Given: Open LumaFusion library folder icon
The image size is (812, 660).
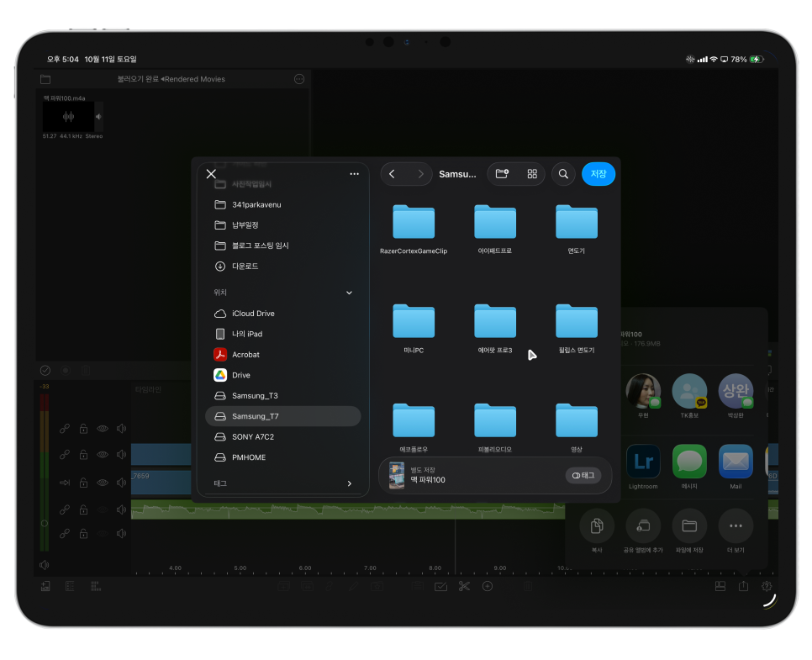Looking at the screenshot, I should tap(45, 79).
